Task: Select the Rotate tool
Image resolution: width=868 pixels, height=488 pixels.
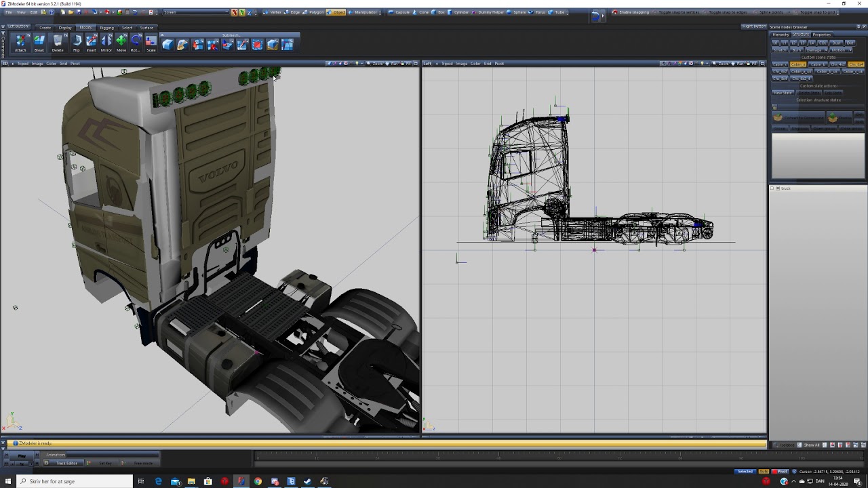Action: 136,44
